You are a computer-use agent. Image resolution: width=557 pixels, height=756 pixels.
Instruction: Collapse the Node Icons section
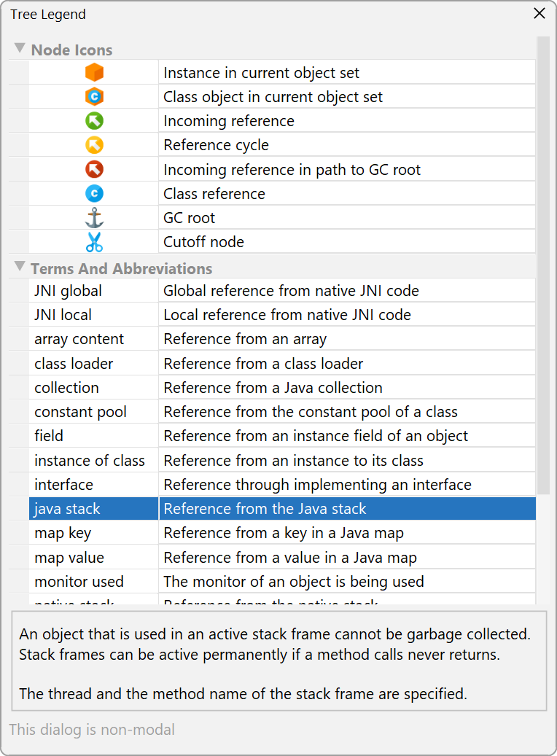coord(20,48)
